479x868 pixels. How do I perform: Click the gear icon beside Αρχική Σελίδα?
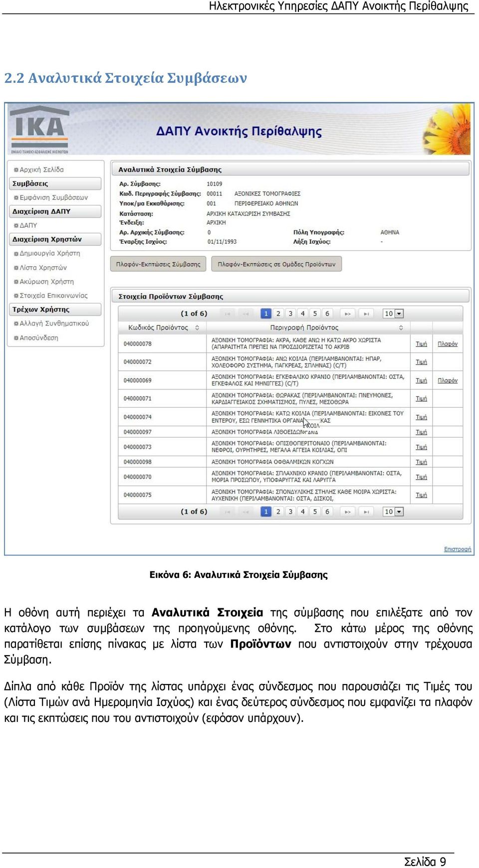point(16,170)
